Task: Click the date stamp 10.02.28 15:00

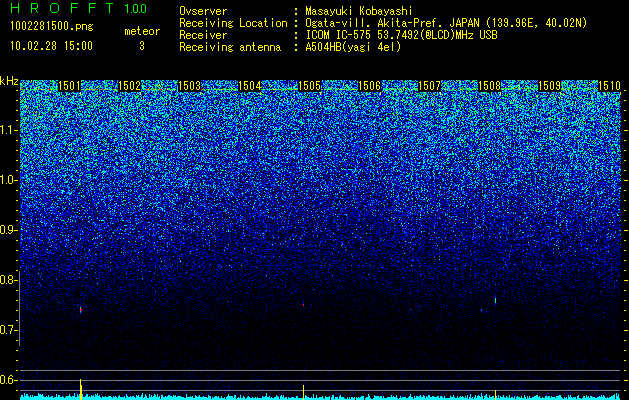Action: click(x=51, y=46)
